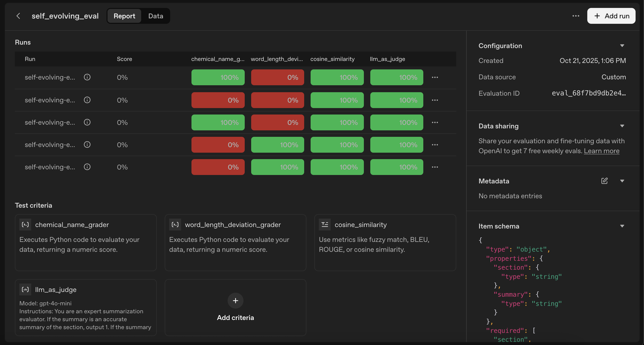Open row options for the second run
This screenshot has width=644, height=345.
[435, 100]
